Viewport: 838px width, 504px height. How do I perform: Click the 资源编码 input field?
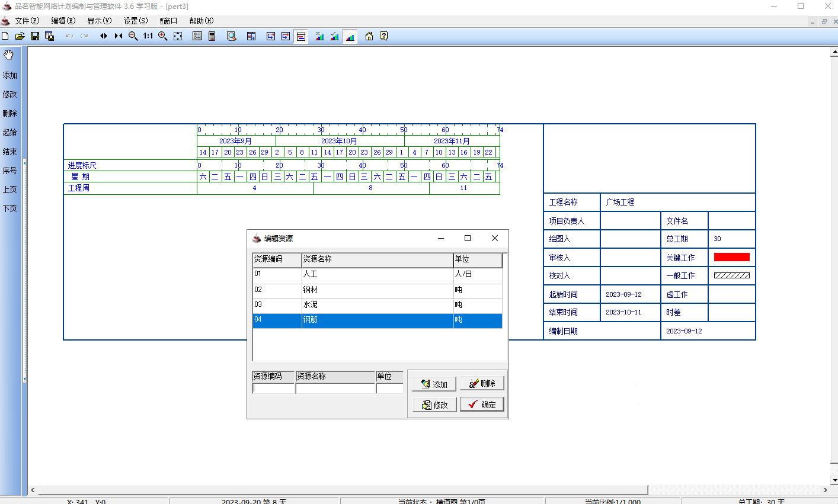(274, 389)
